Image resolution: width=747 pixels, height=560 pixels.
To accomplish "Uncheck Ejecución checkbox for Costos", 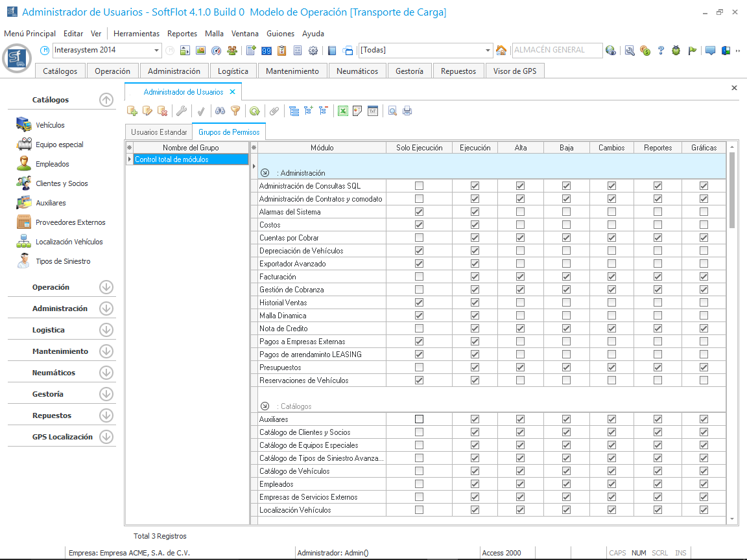I will point(475,225).
